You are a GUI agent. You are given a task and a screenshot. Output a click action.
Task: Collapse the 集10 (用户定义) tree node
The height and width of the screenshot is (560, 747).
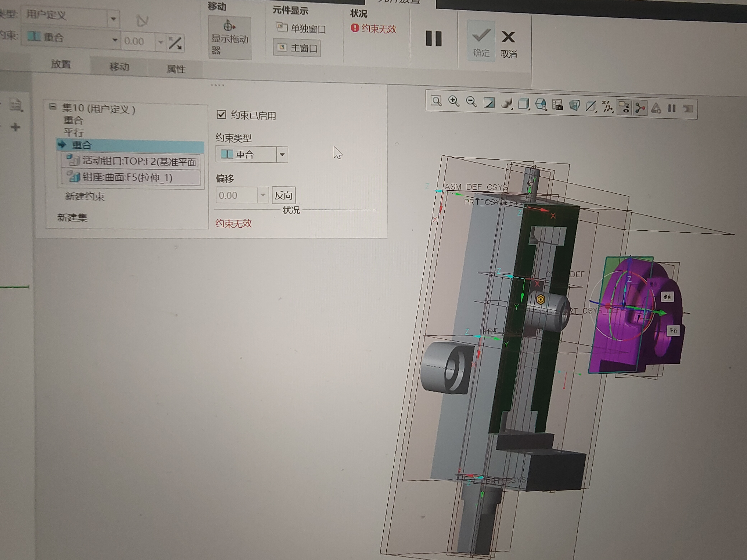click(x=53, y=107)
